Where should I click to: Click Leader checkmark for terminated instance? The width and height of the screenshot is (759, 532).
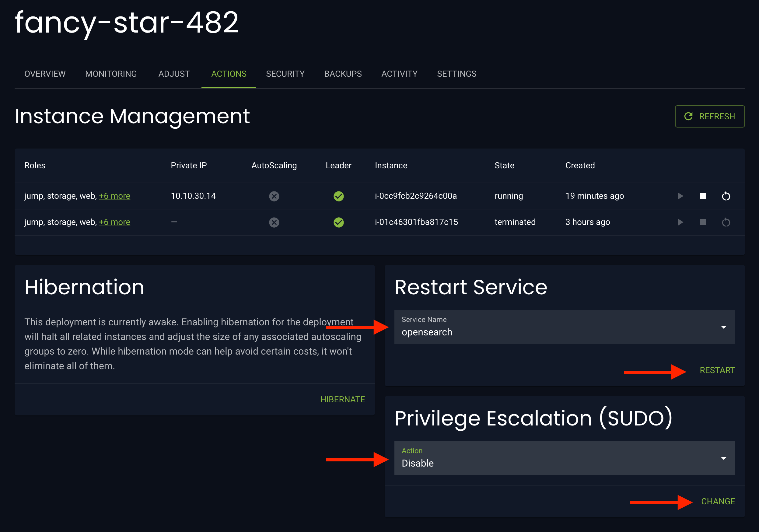(x=338, y=222)
